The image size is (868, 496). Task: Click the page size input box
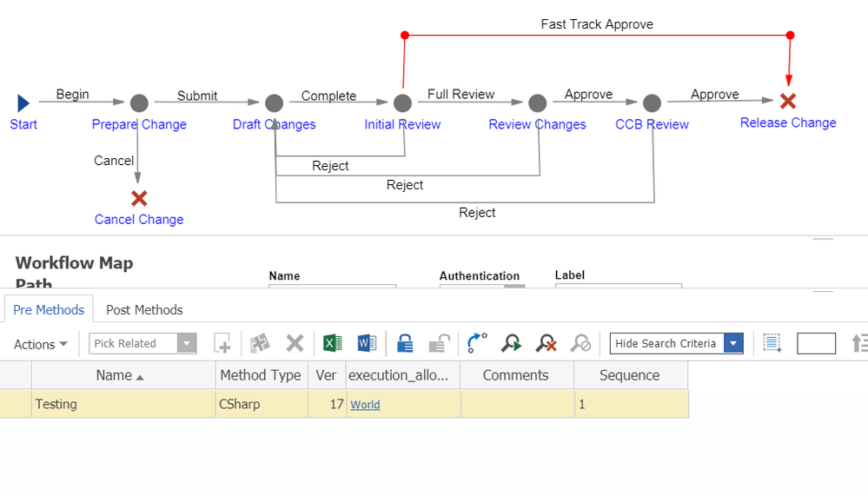pos(816,343)
